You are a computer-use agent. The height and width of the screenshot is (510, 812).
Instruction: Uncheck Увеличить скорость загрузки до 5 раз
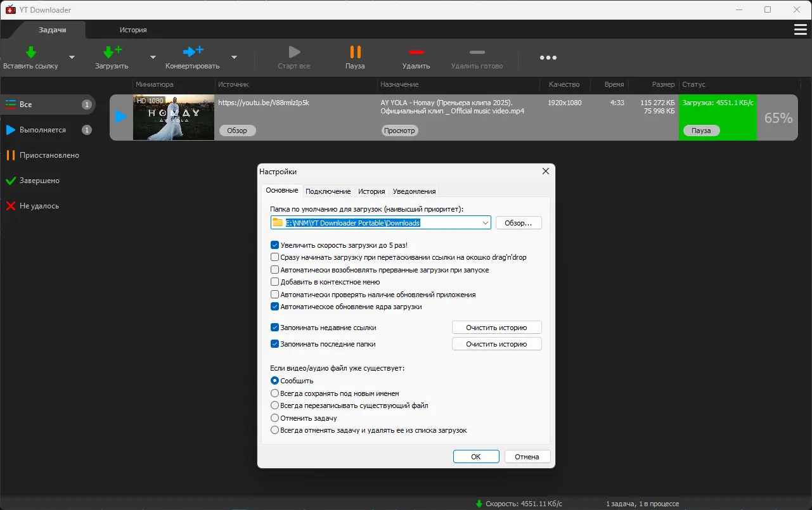point(274,245)
